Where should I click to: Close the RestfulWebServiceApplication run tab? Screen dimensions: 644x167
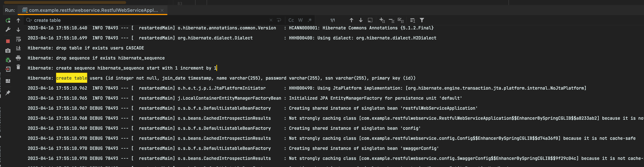point(162,10)
